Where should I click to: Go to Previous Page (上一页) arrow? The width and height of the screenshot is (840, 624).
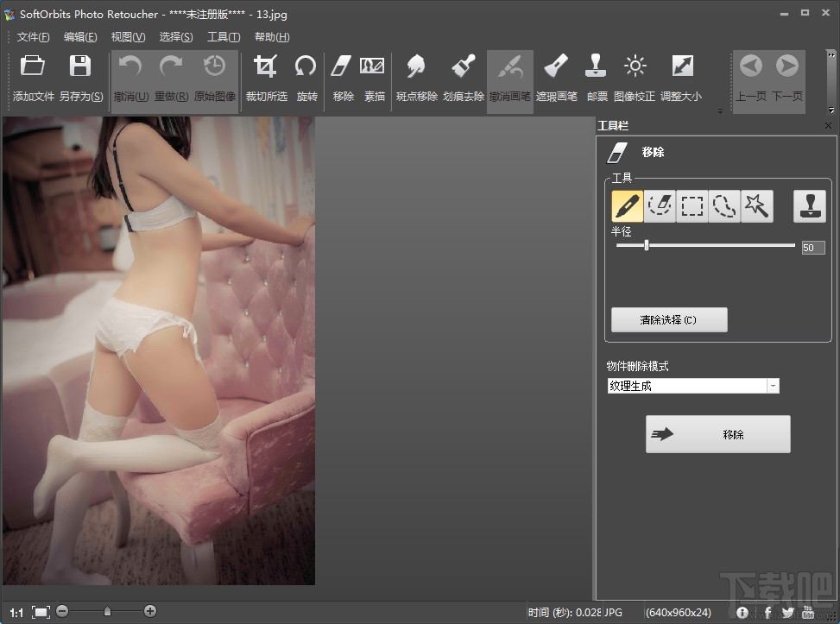tap(750, 66)
